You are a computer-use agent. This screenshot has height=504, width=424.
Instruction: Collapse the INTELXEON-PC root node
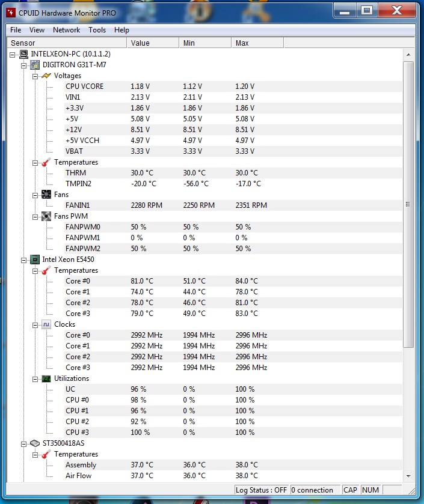point(12,55)
